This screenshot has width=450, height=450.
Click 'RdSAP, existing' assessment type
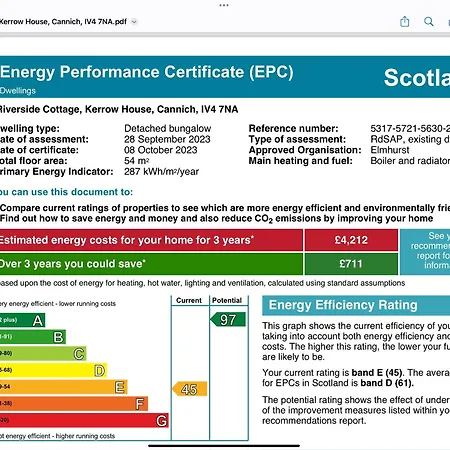click(410, 139)
